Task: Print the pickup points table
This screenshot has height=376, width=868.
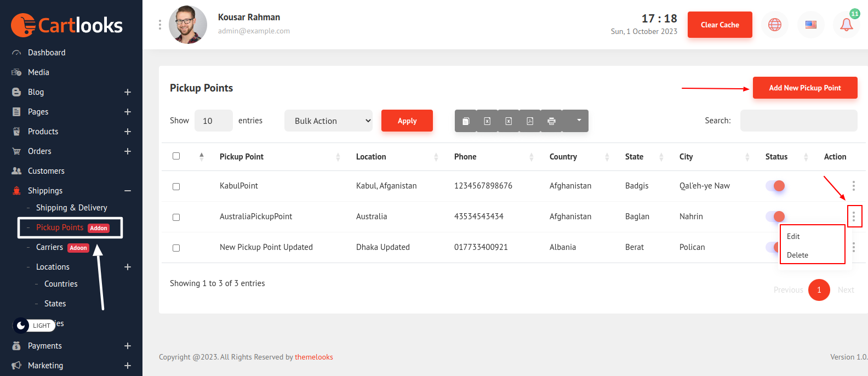Action: point(551,121)
